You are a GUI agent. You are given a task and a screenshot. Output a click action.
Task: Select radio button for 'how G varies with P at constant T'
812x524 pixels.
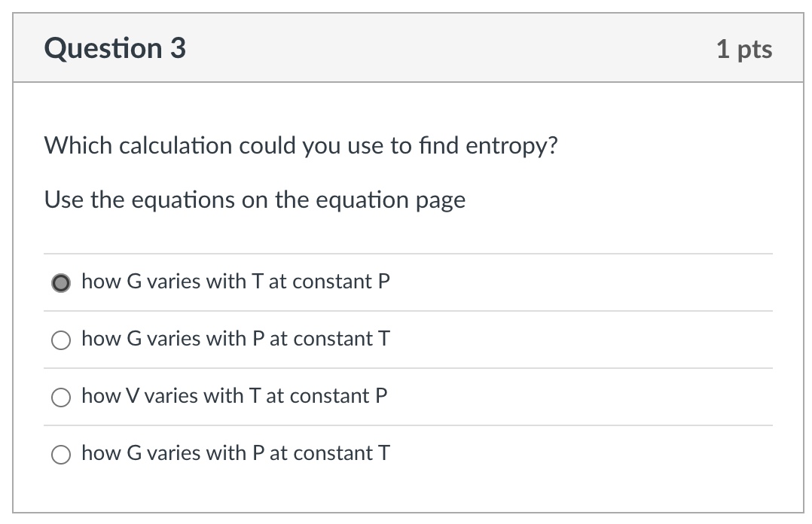(60, 340)
